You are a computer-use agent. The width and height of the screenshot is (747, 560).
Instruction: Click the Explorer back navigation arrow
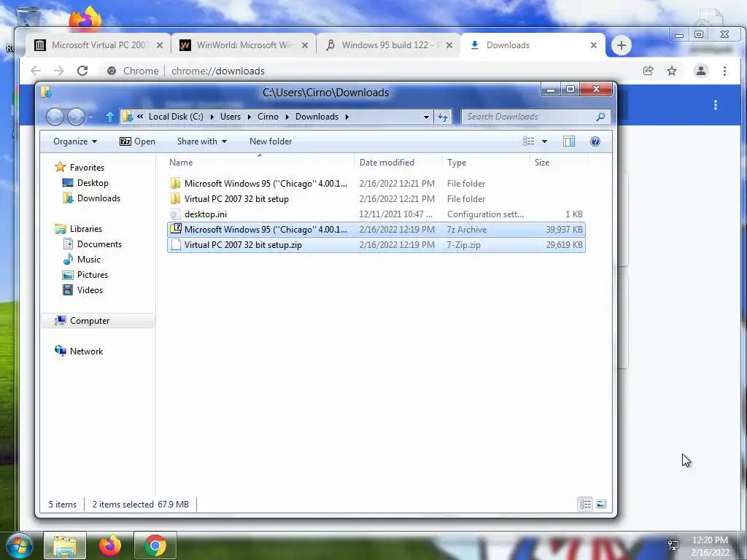tap(55, 117)
